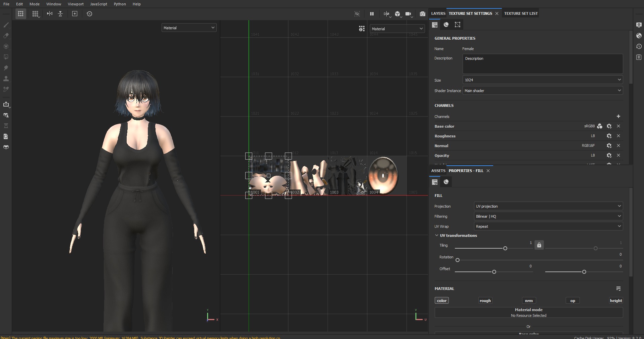This screenshot has height=339, width=644.
Task: Open the grid options in top toolbar
Action: 35,14
